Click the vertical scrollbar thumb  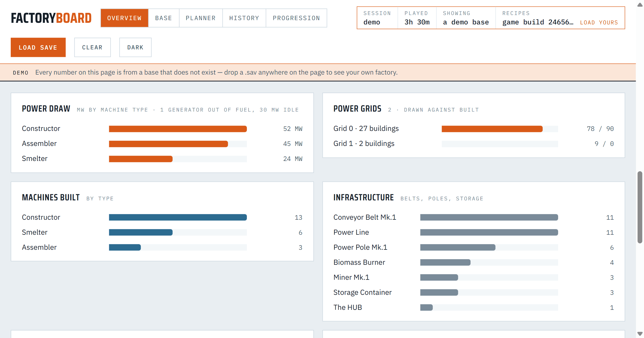pos(640,207)
